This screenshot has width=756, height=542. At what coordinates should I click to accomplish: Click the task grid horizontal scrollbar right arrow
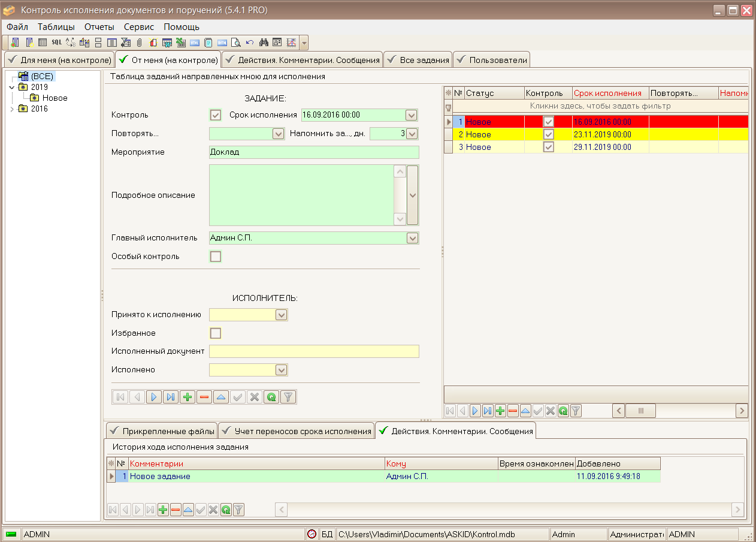(742, 411)
